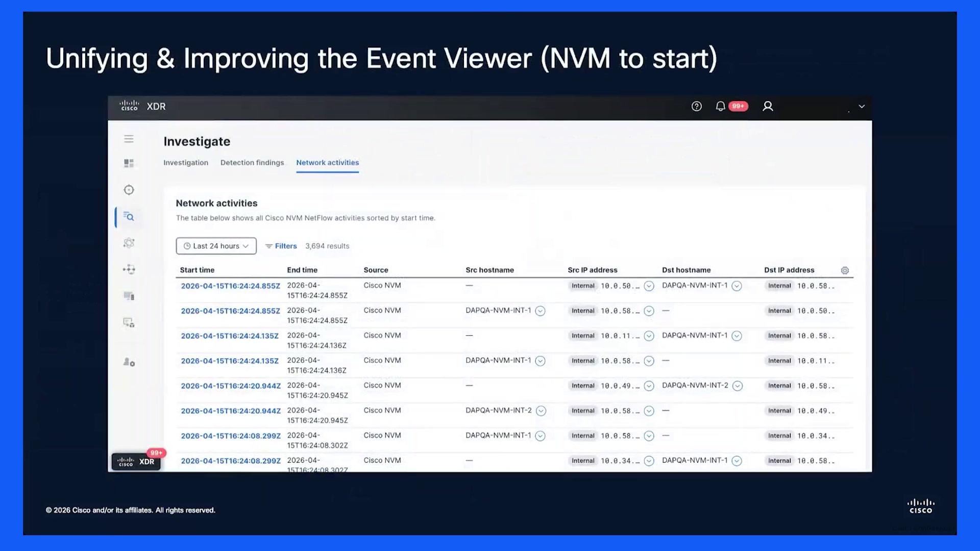Image resolution: width=980 pixels, height=551 pixels.
Task: Open first 2026-04-15T16:24:24.855Z start time link
Action: tap(231, 286)
